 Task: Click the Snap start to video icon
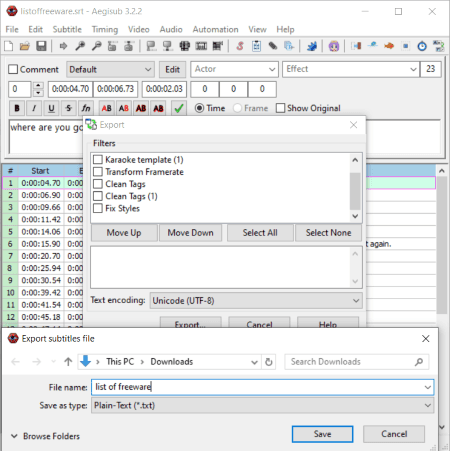tap(152, 46)
